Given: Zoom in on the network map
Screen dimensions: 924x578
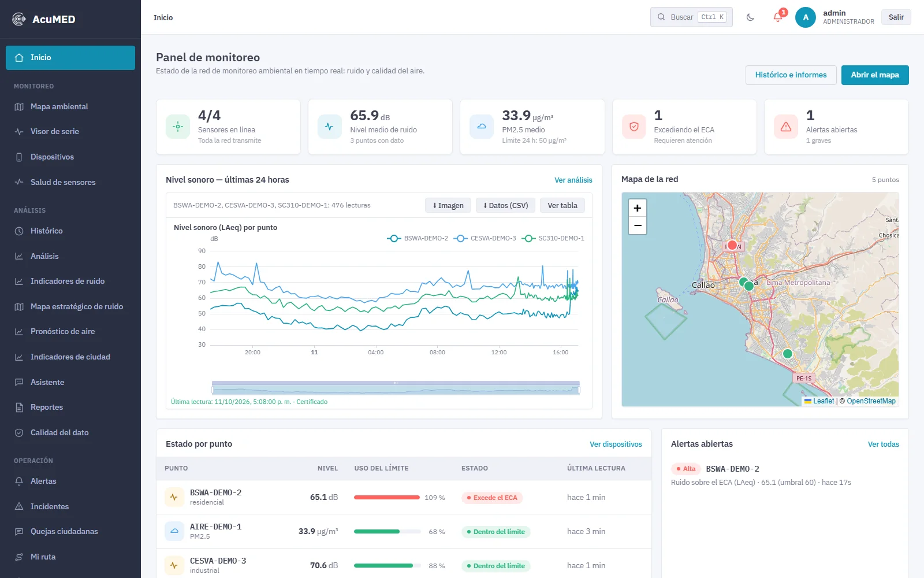Looking at the screenshot, I should (638, 208).
